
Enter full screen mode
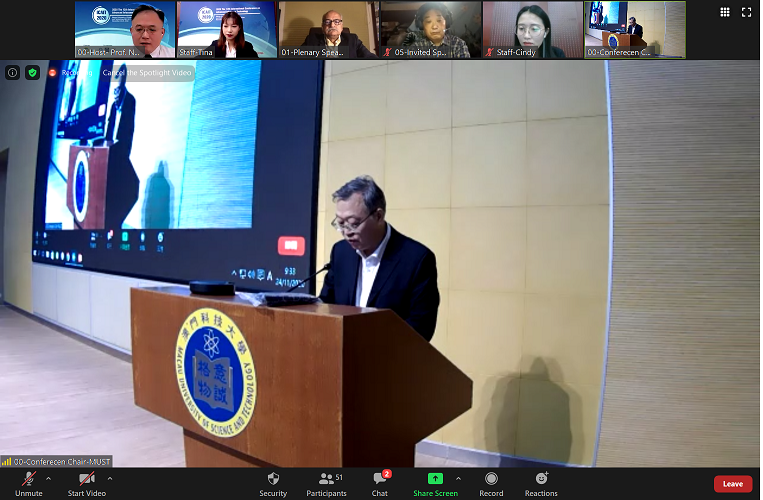pos(746,12)
